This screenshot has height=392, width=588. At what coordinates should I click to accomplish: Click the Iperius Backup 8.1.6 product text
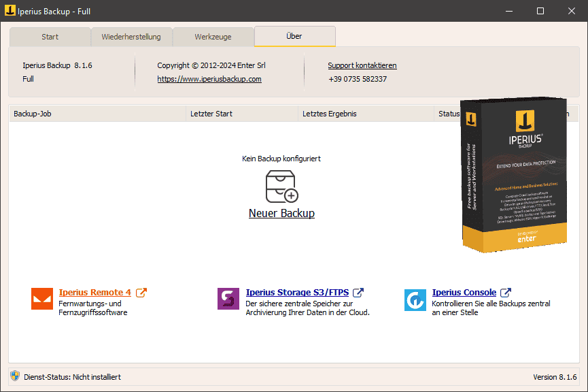click(57, 65)
